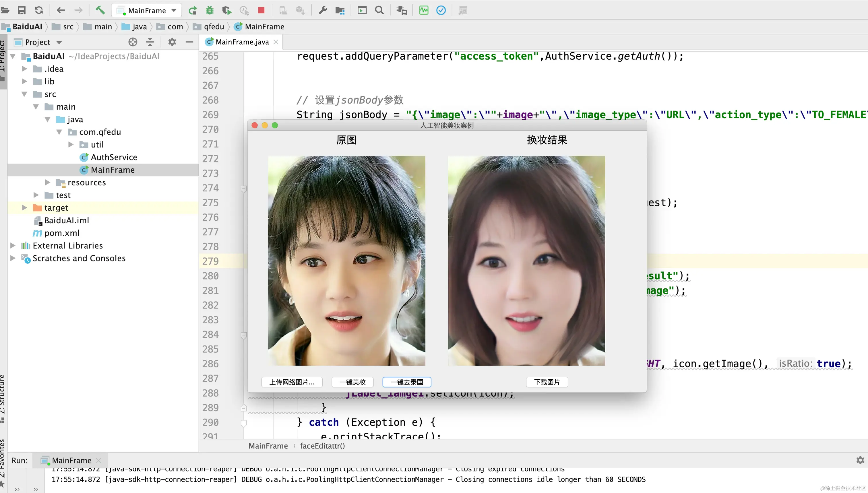Expand the target folder
The height and width of the screenshot is (493, 868).
pos(24,207)
